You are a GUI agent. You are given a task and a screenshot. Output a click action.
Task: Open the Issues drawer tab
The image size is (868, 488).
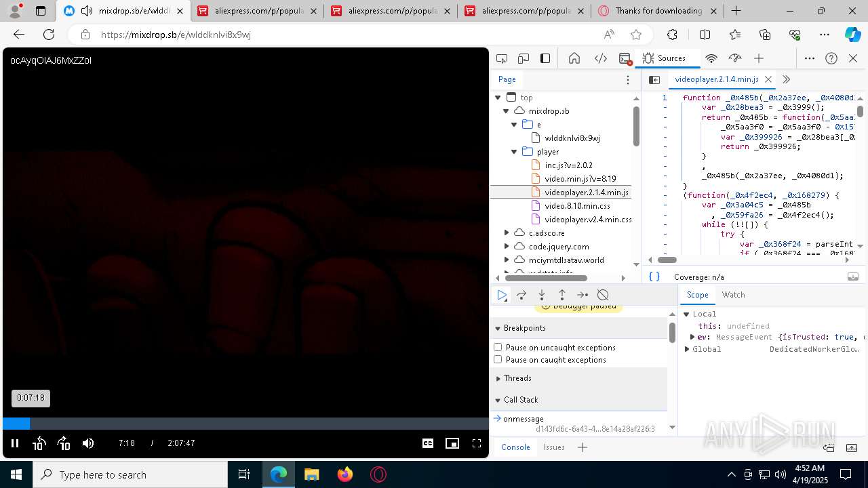[x=554, y=447]
